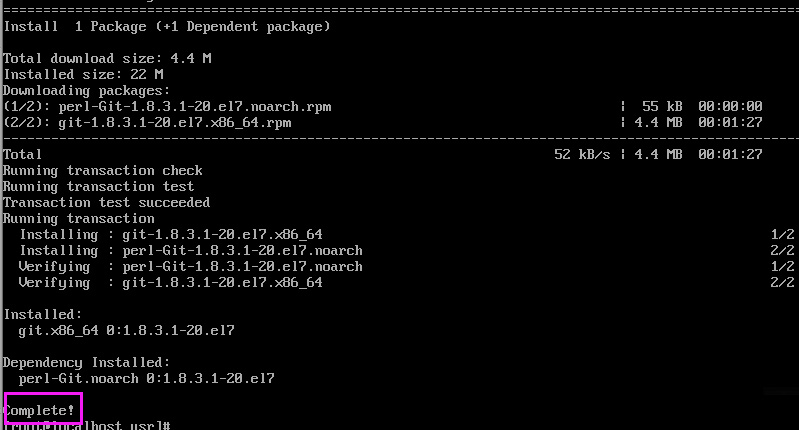This screenshot has width=799, height=430.
Task: Click 'Running transaction check' line
Action: [102, 171]
